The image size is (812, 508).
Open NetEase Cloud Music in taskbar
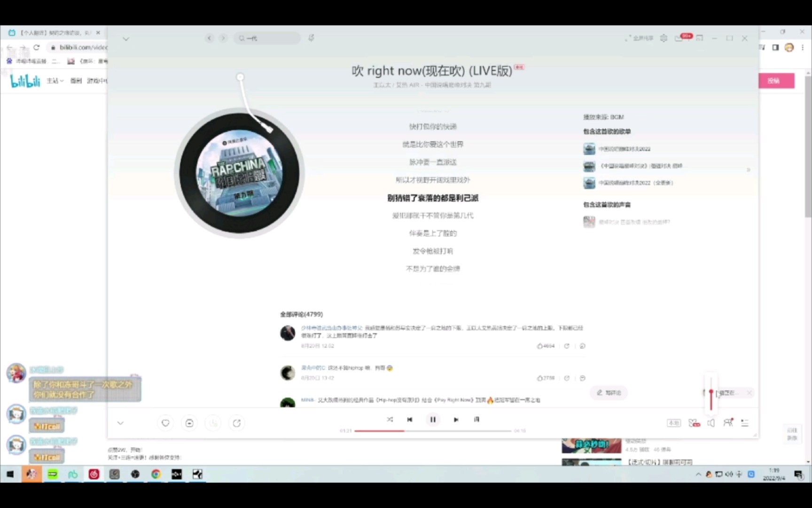[x=94, y=474]
